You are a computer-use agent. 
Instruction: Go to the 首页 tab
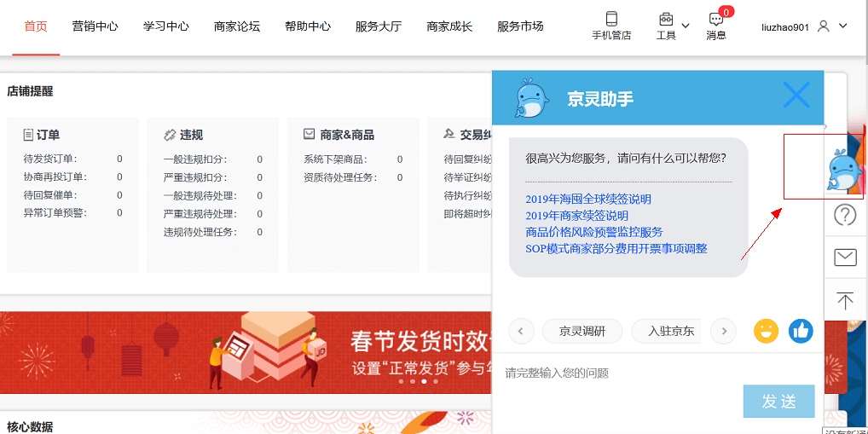[36, 26]
